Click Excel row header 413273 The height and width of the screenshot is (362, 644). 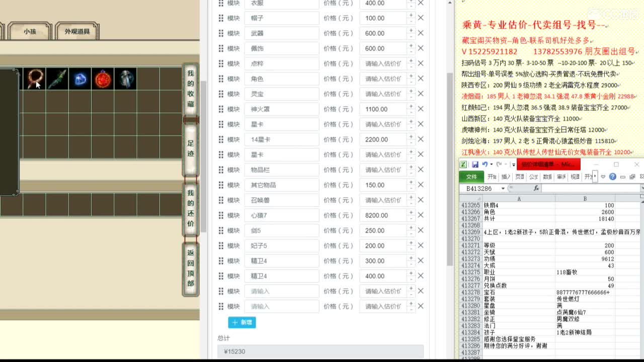tap(470, 259)
